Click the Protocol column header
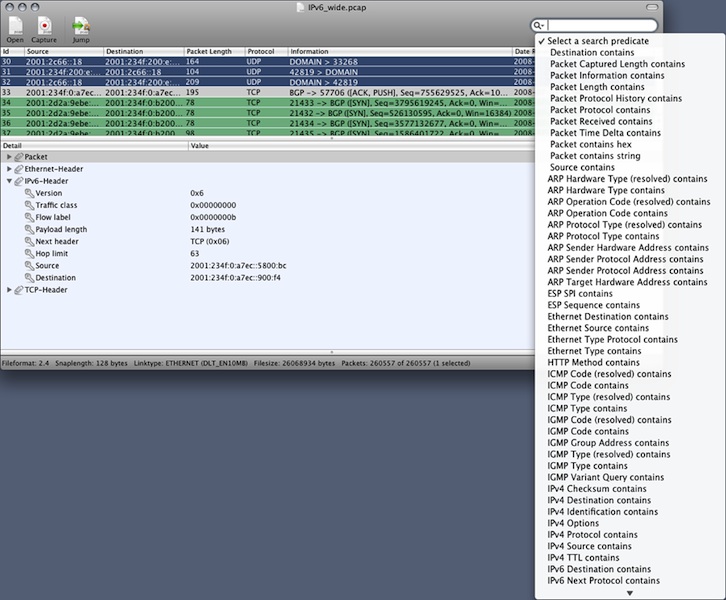Image resolution: width=726 pixels, height=600 pixels. [262, 51]
